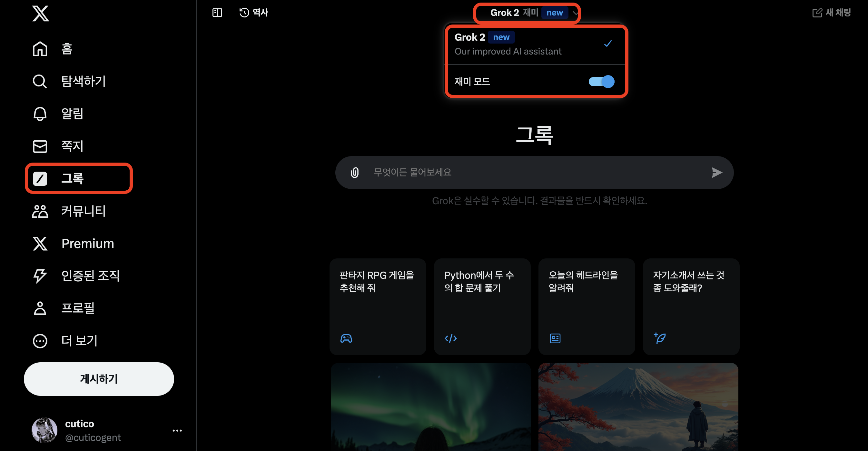The height and width of the screenshot is (451, 868).
Task: Open the Home (홈) icon
Action: click(40, 49)
